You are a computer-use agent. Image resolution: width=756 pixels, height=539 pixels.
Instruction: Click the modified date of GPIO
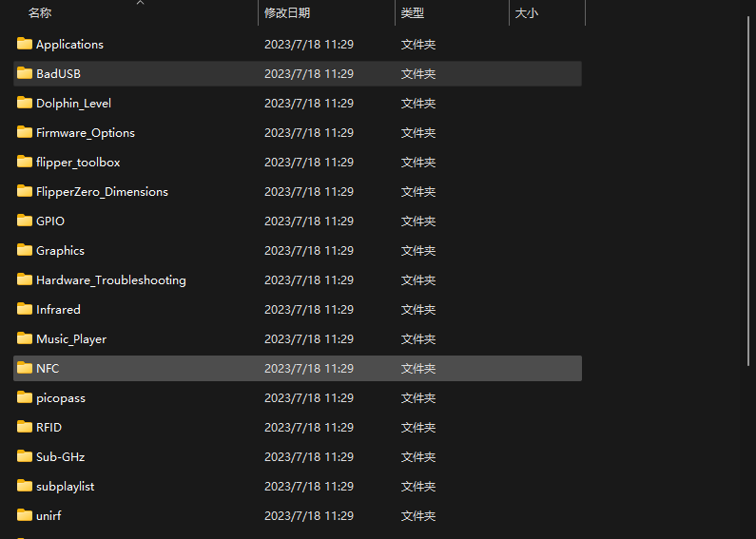309,221
